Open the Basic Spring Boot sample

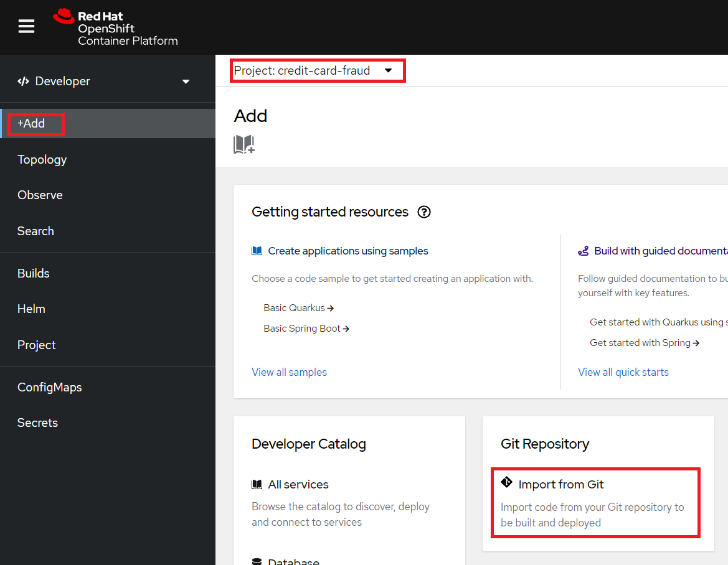coord(306,329)
